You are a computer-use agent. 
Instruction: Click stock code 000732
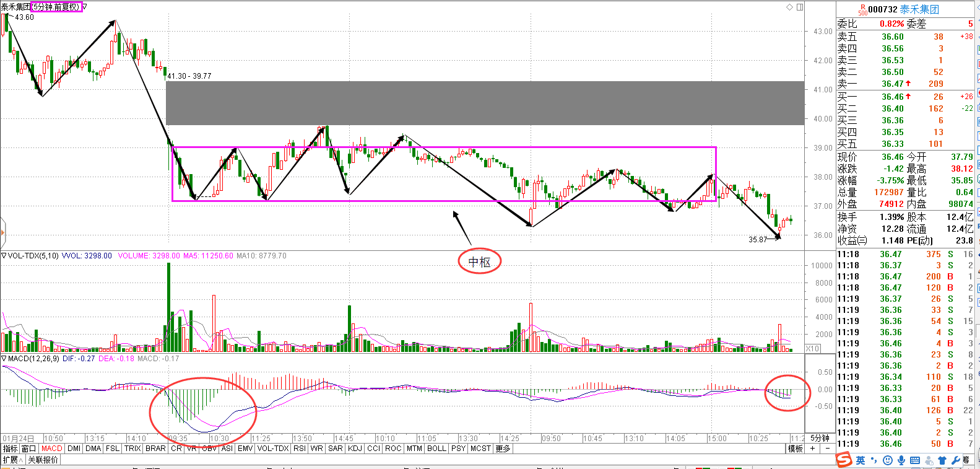[x=883, y=9]
